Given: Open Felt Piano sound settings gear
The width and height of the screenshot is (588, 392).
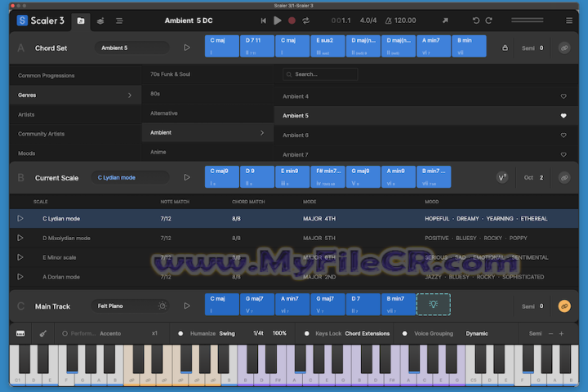Looking at the screenshot, I should pyautogui.click(x=163, y=305).
